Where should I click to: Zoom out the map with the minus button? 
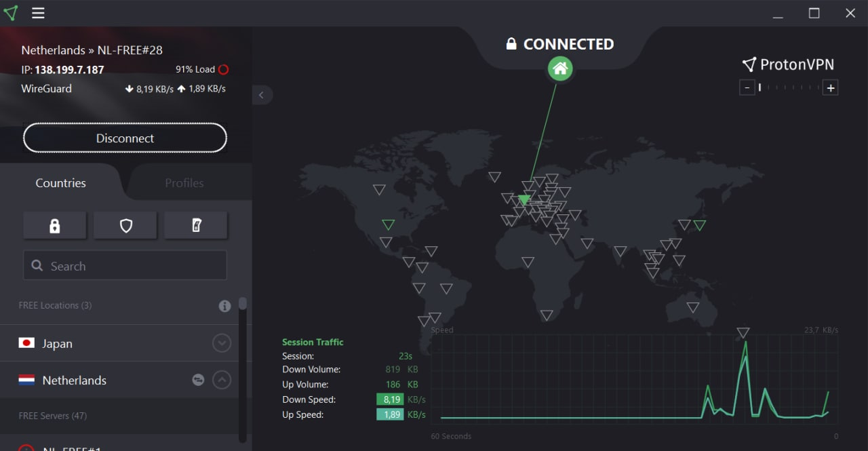747,87
